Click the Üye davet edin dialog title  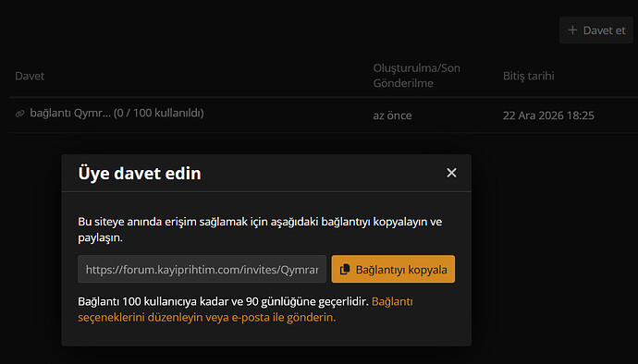tap(140, 174)
